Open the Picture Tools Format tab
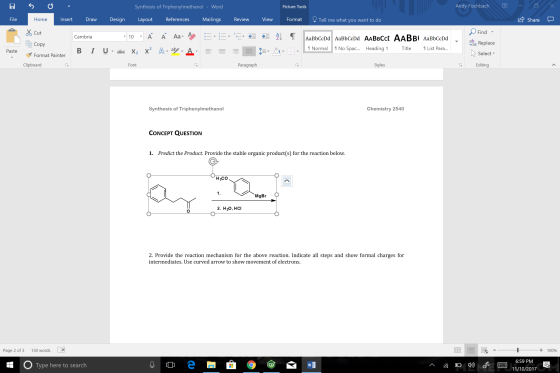The image size is (560, 373). pos(294,19)
